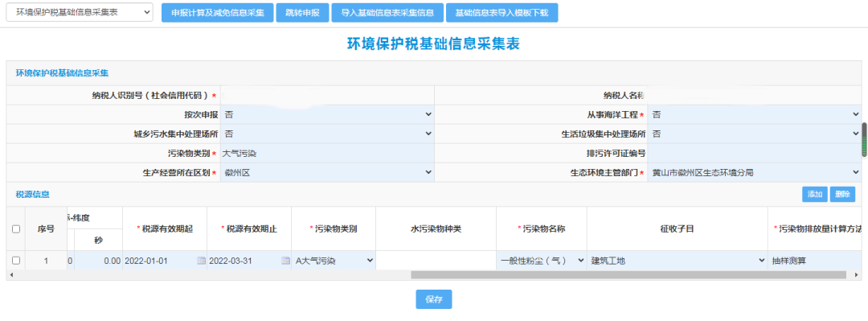Click 基础信息表导入模板下载 button
This screenshot has width=868, height=321.
502,13
